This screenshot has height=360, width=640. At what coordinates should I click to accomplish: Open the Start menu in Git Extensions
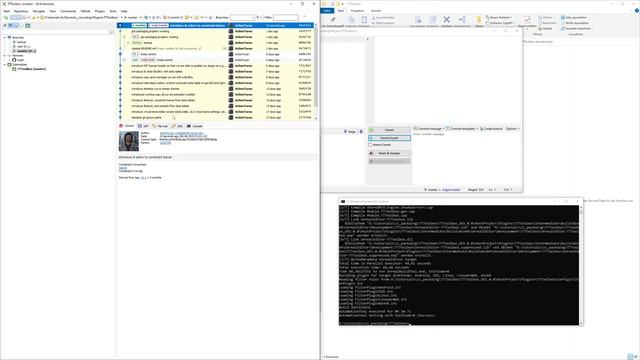click(x=7, y=11)
